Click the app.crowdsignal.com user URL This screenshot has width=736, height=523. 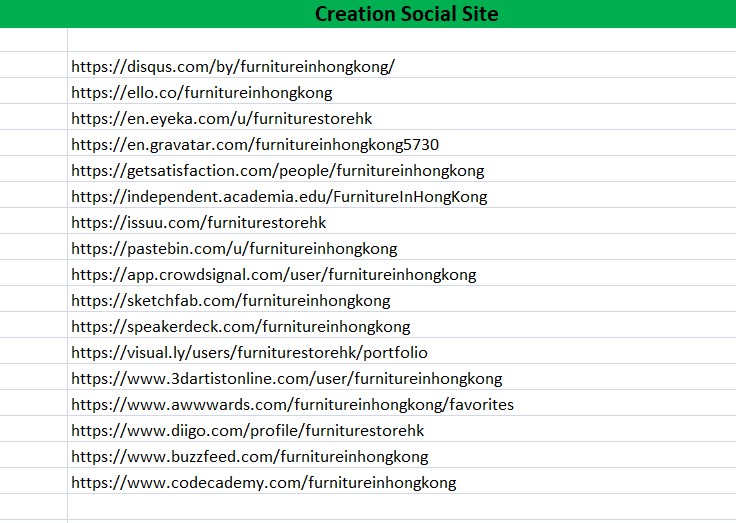click(x=274, y=275)
